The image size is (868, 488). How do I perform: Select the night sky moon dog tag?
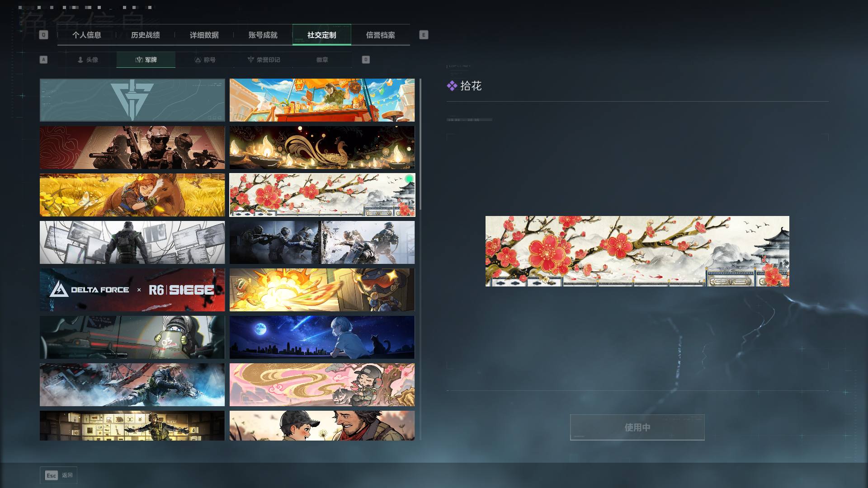(x=322, y=337)
